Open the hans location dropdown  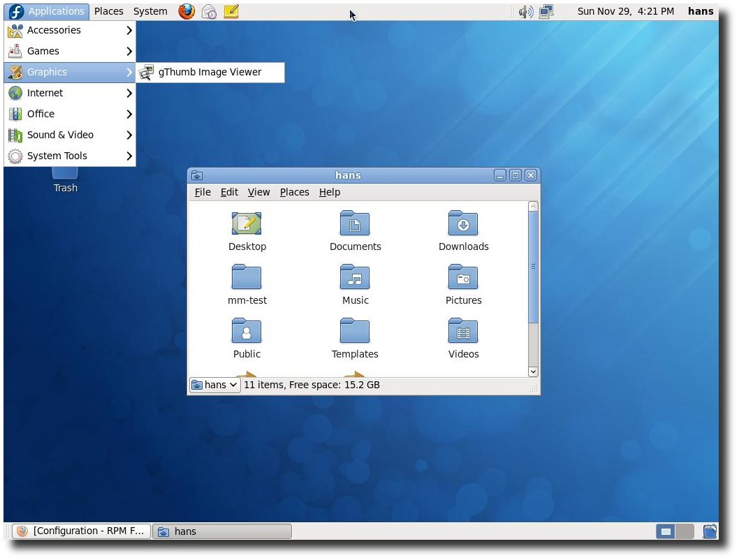pyautogui.click(x=215, y=385)
